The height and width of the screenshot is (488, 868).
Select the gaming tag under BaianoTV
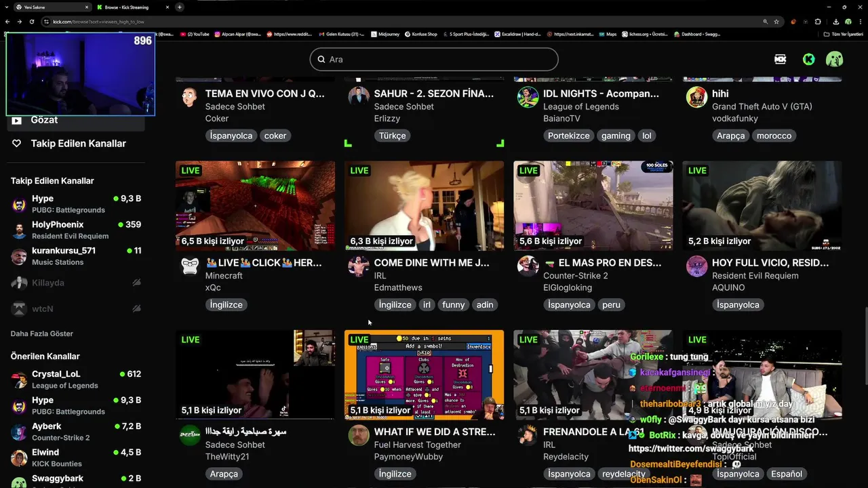(616, 136)
